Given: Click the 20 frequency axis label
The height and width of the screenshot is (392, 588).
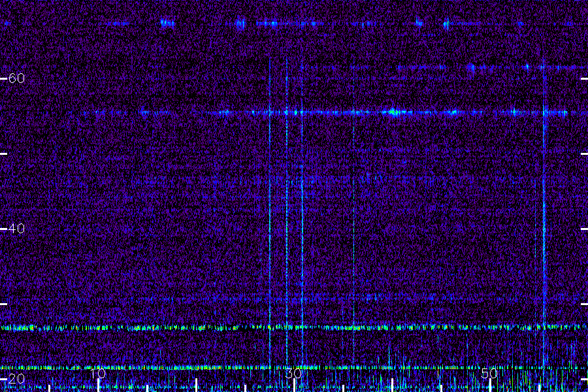Looking at the screenshot, I should 16,379.
